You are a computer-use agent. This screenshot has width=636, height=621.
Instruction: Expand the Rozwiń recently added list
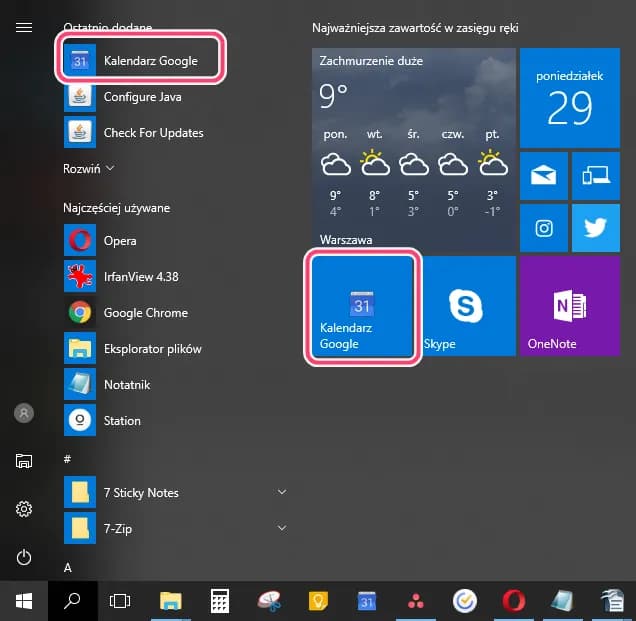coord(90,169)
